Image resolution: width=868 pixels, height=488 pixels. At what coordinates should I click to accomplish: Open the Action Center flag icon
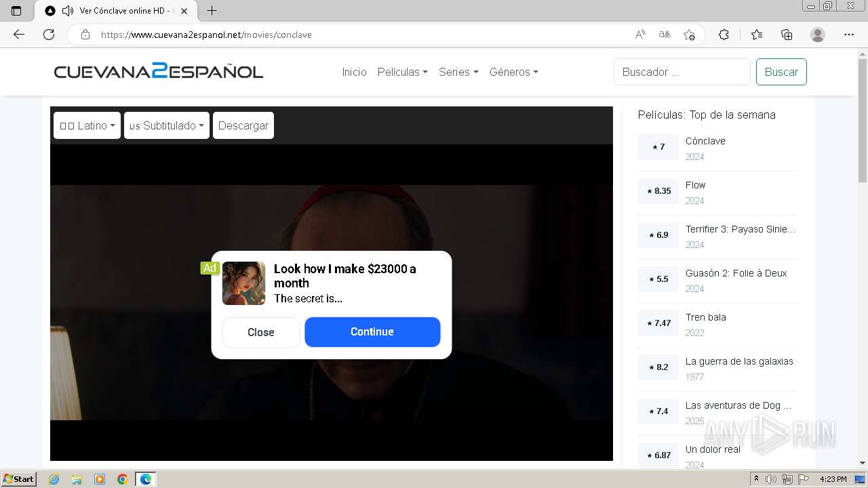pos(803,479)
